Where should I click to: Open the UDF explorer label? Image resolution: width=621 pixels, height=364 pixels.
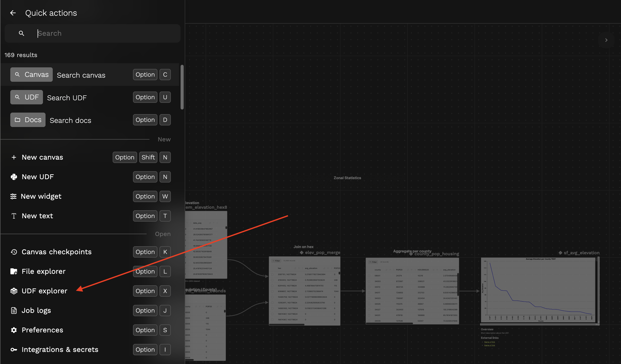(45, 291)
